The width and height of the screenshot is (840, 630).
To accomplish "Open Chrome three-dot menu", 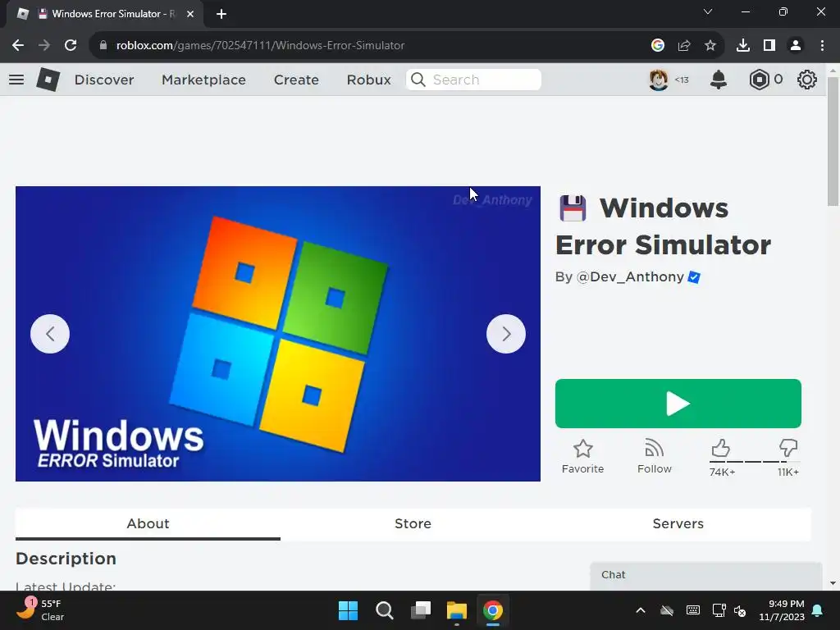I will (822, 46).
